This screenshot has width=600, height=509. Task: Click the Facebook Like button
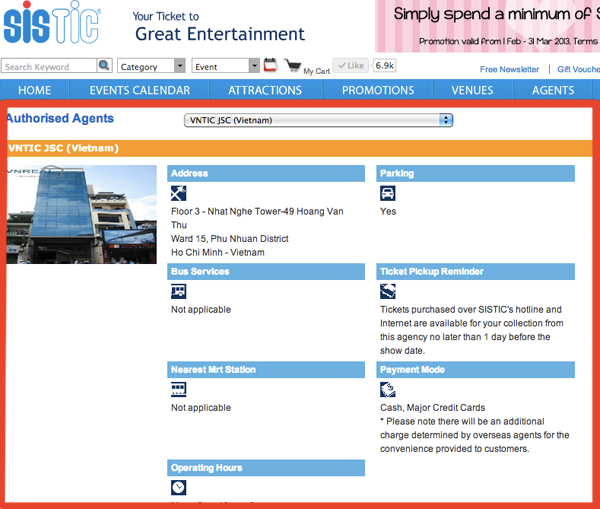click(351, 65)
